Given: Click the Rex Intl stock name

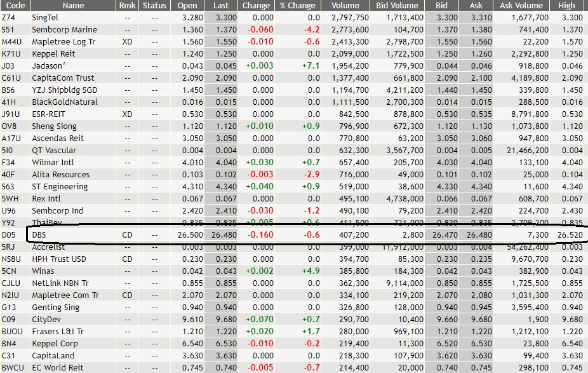Looking at the screenshot, I should coord(46,199).
